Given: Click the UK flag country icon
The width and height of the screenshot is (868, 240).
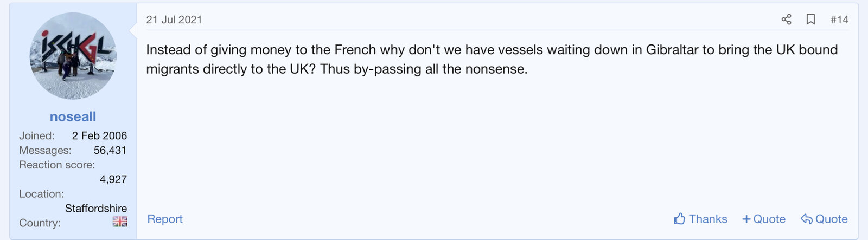Looking at the screenshot, I should click(120, 222).
